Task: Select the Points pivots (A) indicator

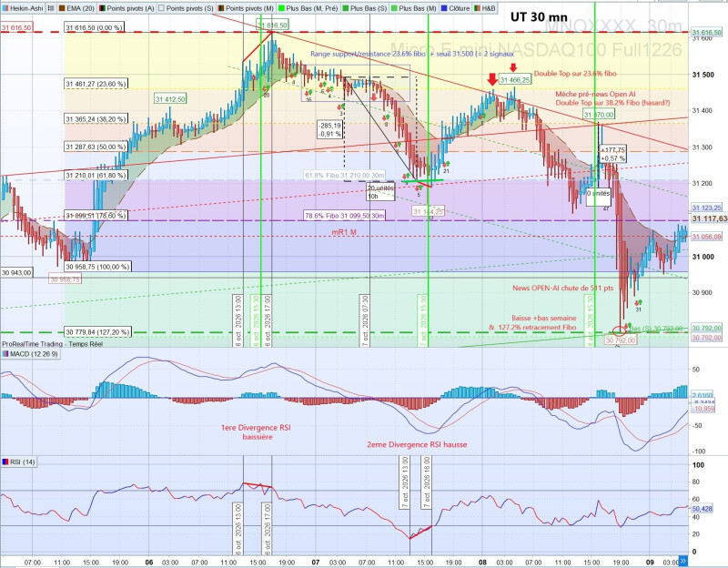Action: tap(126, 8)
